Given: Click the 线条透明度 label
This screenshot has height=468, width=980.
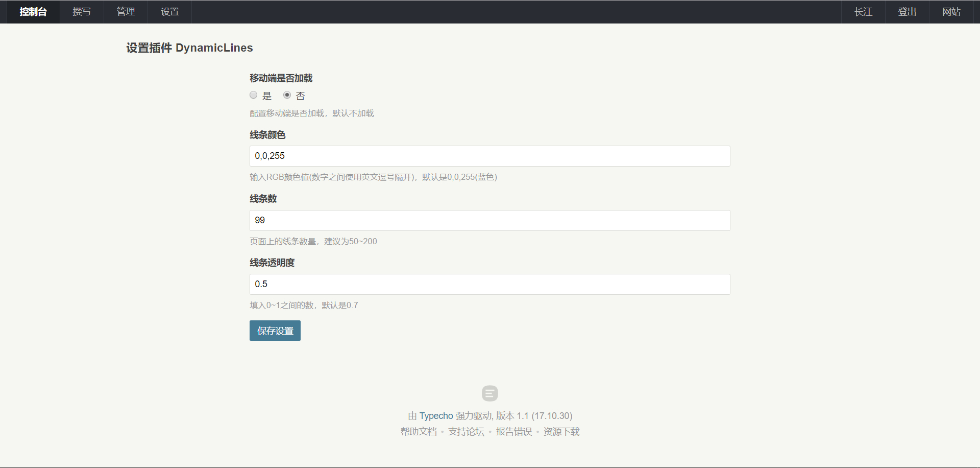Looking at the screenshot, I should [x=272, y=263].
